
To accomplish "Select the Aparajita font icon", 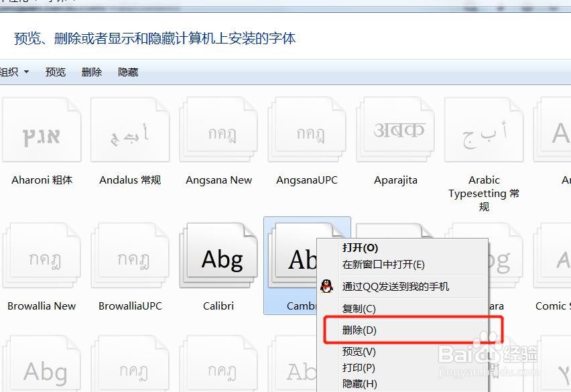I will pos(395,129).
